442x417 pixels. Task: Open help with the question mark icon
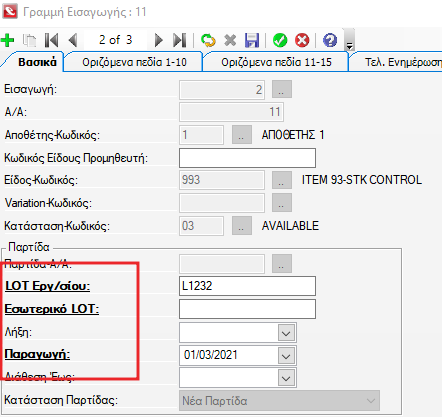point(330,40)
